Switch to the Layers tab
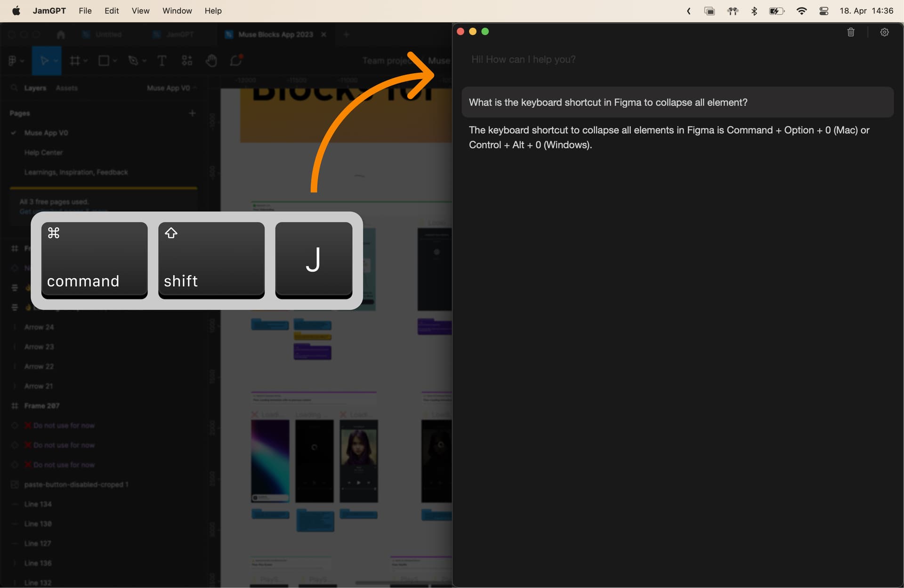The width and height of the screenshot is (904, 588). point(35,88)
